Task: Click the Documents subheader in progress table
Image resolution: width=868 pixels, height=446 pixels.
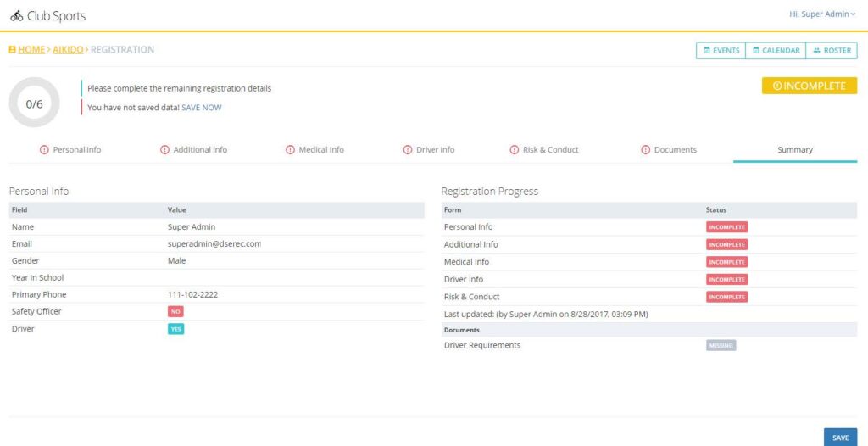Action: [462, 330]
